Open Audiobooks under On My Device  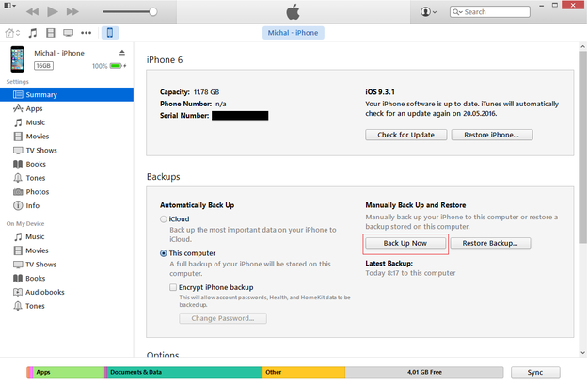pyautogui.click(x=67, y=293)
